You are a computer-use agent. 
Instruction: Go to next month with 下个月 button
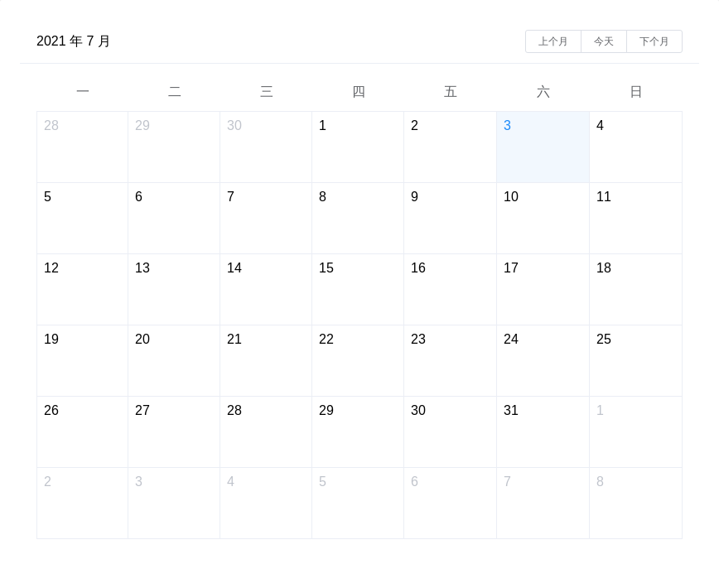coord(654,41)
